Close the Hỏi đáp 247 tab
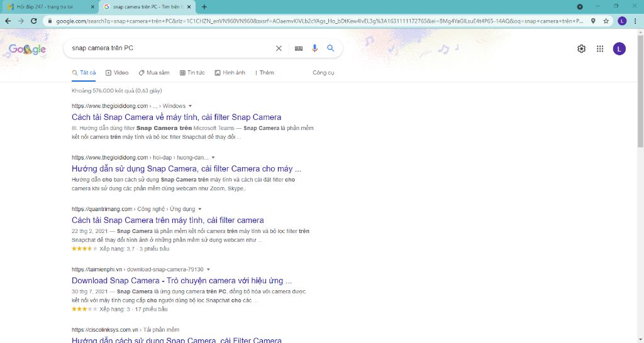The image size is (644, 343). coord(92,7)
